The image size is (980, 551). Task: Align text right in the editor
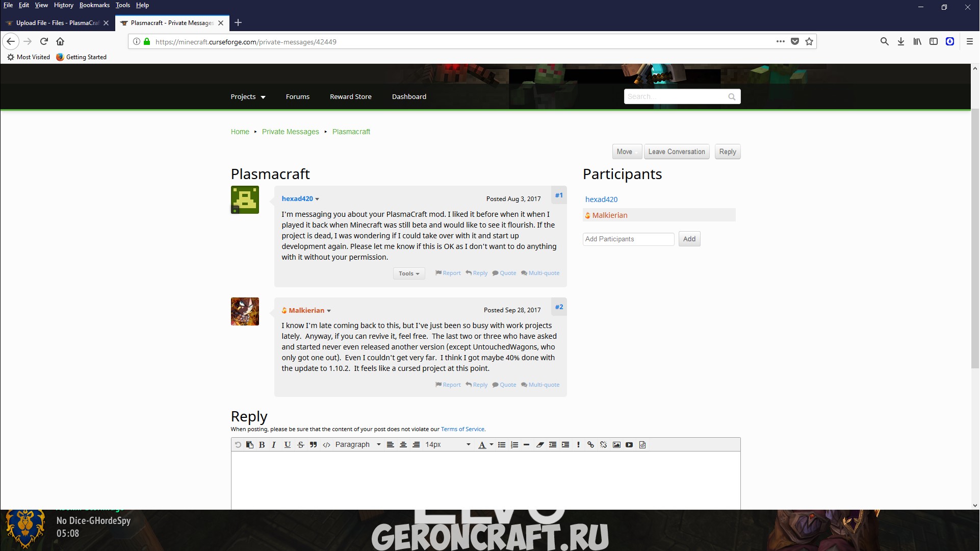pos(416,445)
